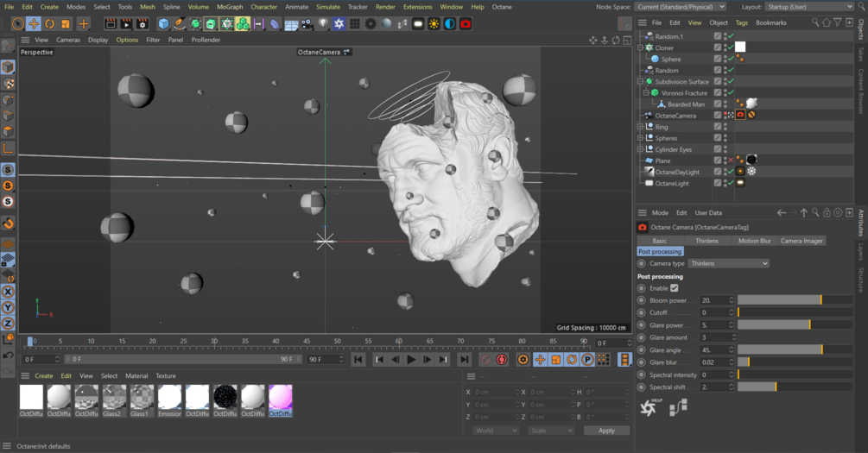Click the Apply button in coordinates panel
The height and width of the screenshot is (453, 868).
(606, 431)
